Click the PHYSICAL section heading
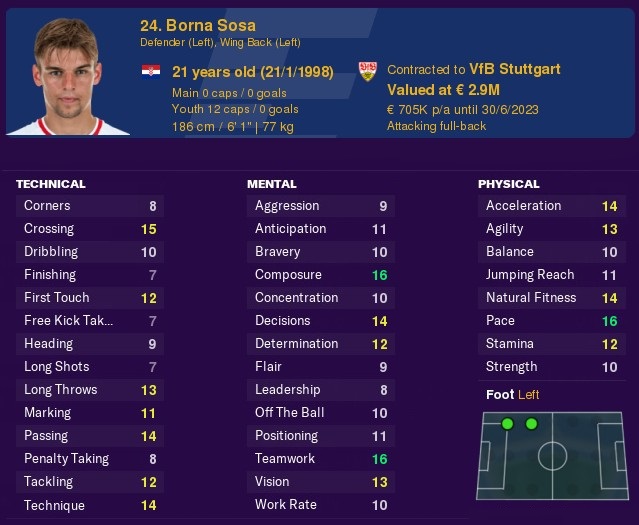The image size is (639, 525). 509,184
